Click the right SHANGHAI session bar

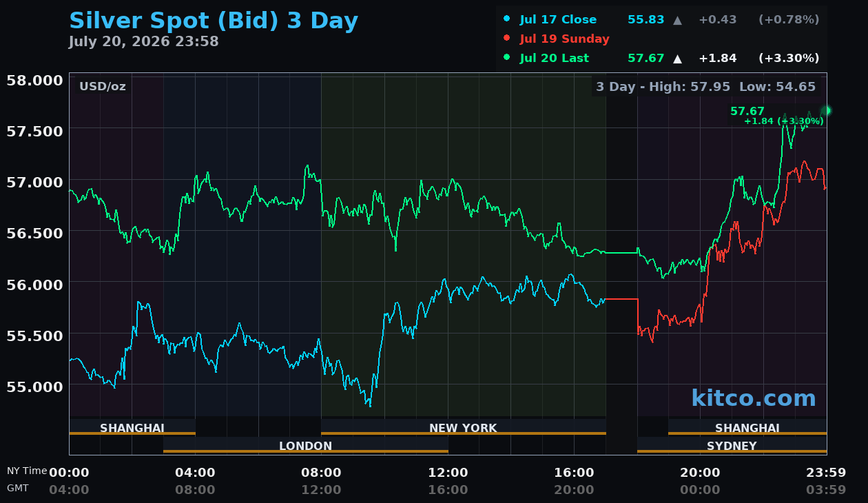[x=747, y=427]
